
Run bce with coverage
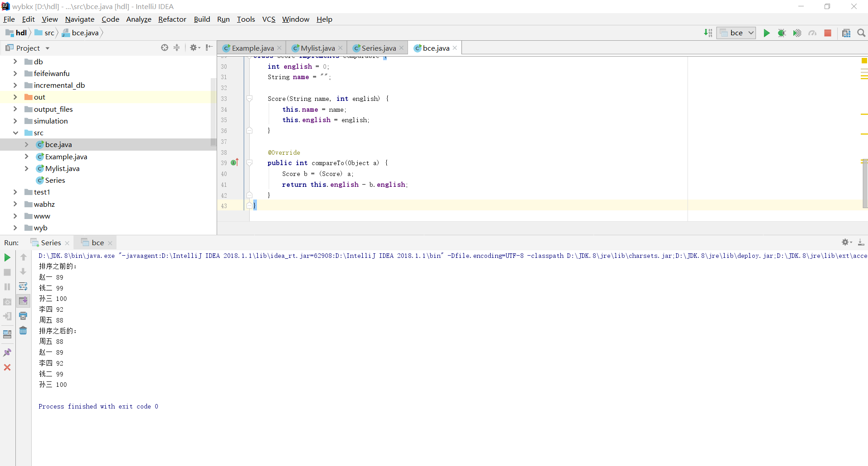[797, 33]
